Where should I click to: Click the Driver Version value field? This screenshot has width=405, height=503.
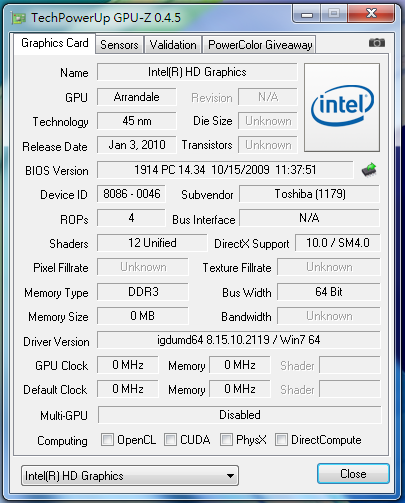(x=239, y=340)
